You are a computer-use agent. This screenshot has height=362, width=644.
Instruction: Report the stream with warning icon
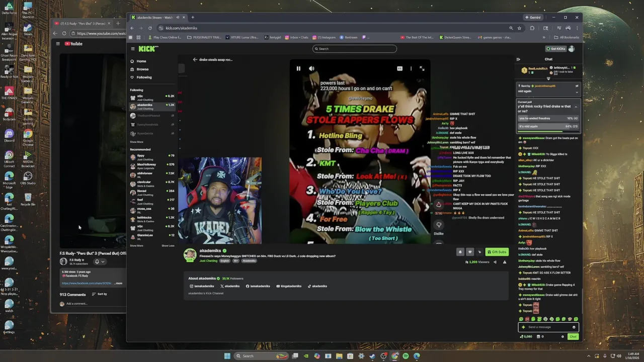click(x=505, y=262)
